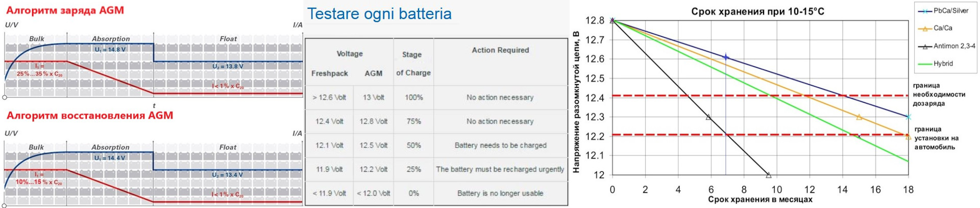
Task: Click the "Battery is no longer usable" cell
Action: click(x=500, y=193)
